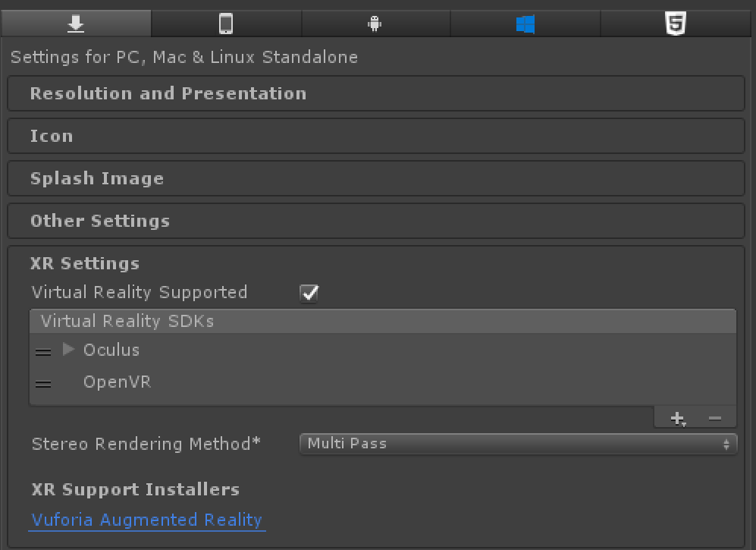756x550 pixels.
Task: Collapse the XR Settings section header
Action: click(x=85, y=263)
